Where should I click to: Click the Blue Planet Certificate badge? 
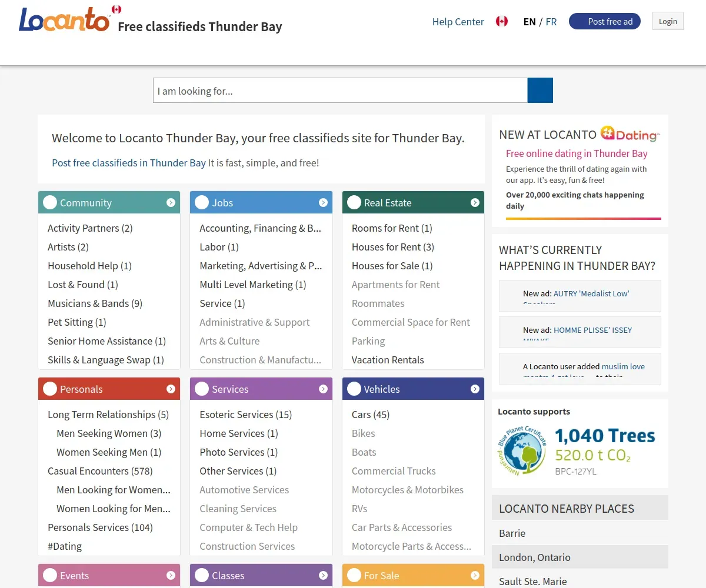[x=522, y=451]
